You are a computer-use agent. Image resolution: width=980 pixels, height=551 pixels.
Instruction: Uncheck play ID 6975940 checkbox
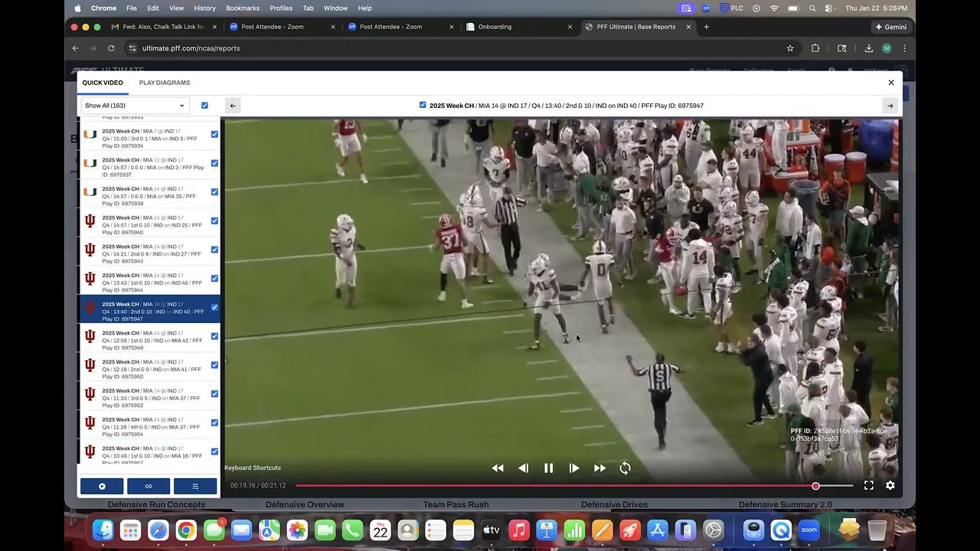point(214,220)
